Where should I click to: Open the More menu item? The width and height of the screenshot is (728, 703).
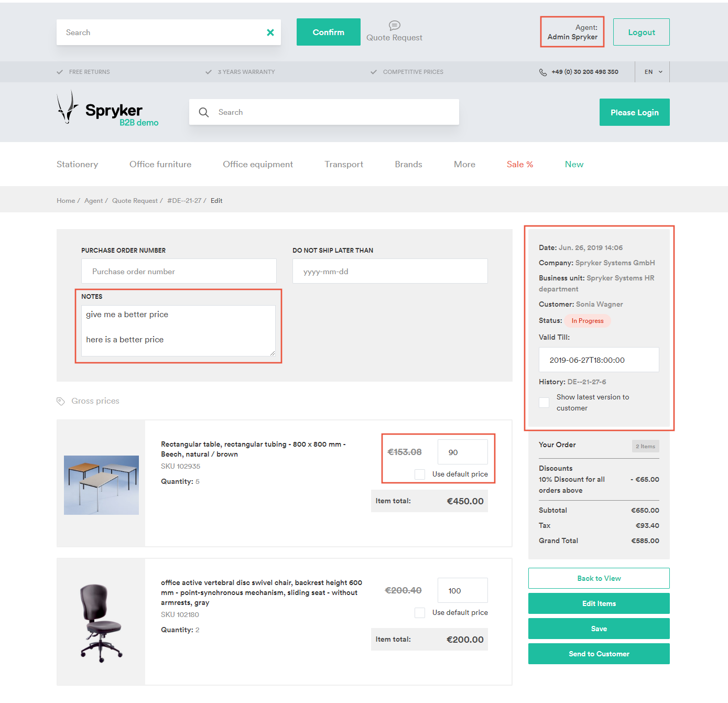(x=465, y=164)
